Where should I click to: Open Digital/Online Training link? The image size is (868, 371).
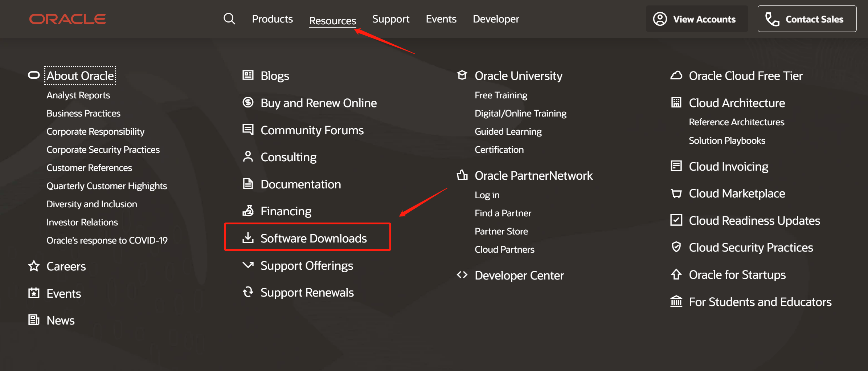[x=521, y=113]
